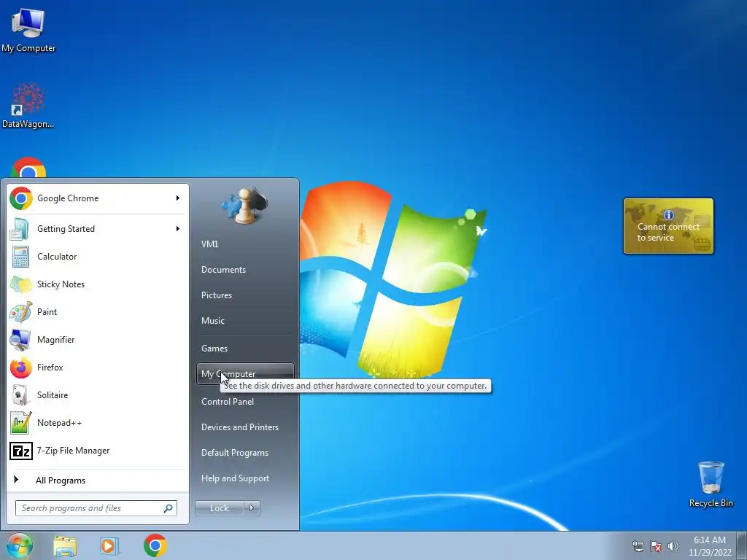Launch Firefox icon from the Start menu
The image size is (747, 560).
click(21, 367)
